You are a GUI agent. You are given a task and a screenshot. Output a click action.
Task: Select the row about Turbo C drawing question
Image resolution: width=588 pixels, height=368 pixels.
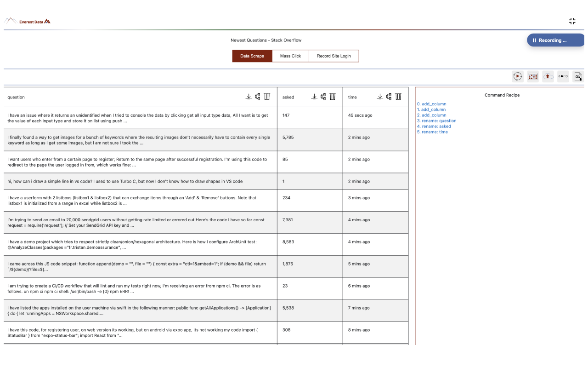138,181
